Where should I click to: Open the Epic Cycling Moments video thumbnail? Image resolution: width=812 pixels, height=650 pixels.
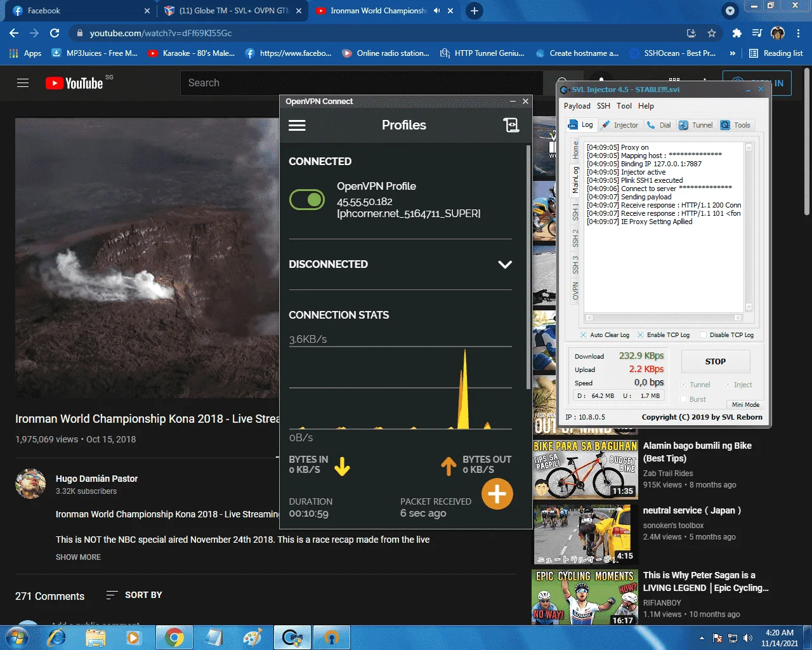[x=585, y=597]
